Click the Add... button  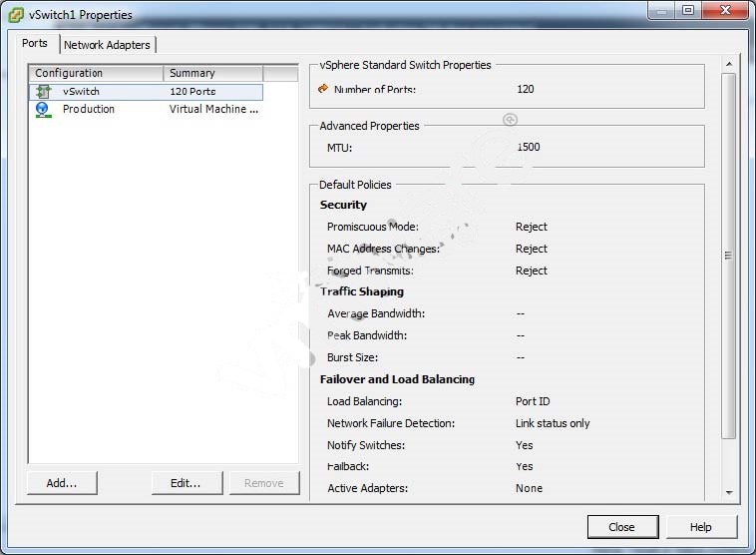pyautogui.click(x=62, y=483)
